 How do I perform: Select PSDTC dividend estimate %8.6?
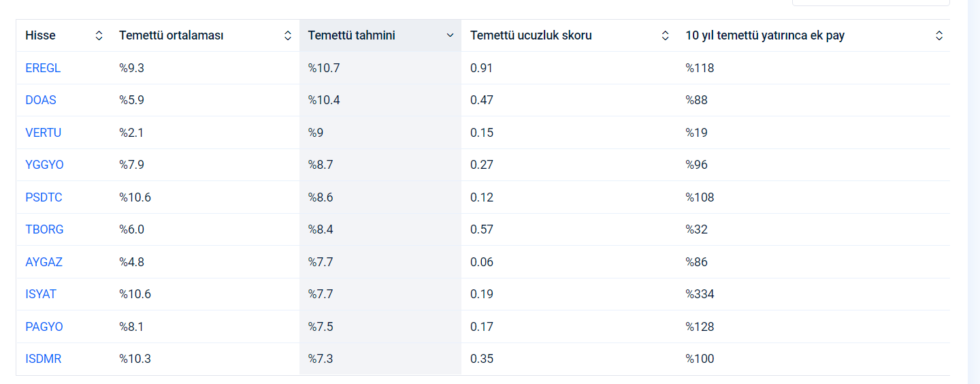[x=321, y=197]
